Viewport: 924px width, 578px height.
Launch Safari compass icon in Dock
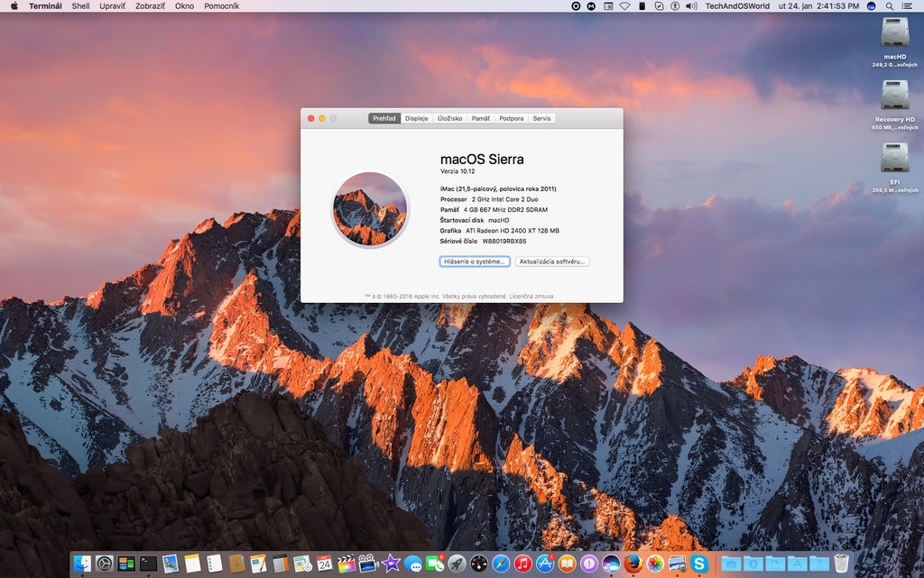pyautogui.click(x=501, y=564)
